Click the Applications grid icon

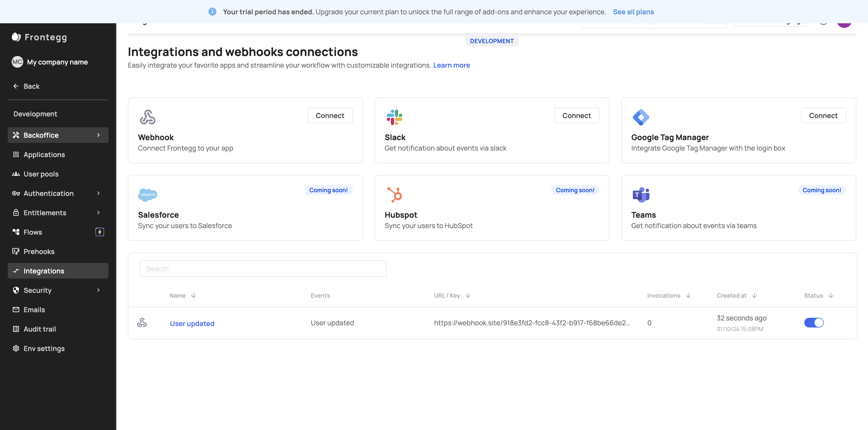16,154
